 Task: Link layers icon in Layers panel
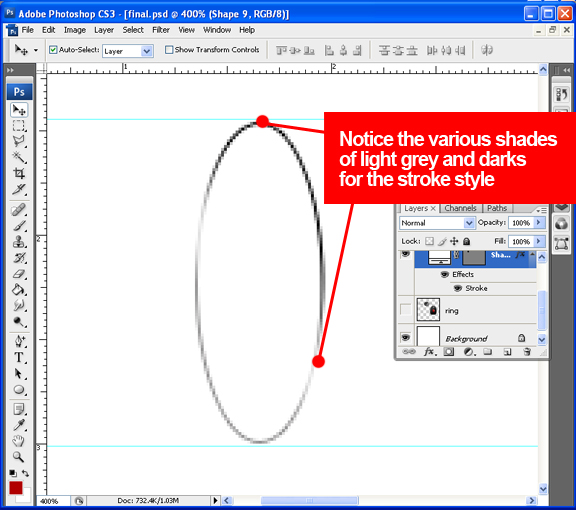tap(409, 352)
